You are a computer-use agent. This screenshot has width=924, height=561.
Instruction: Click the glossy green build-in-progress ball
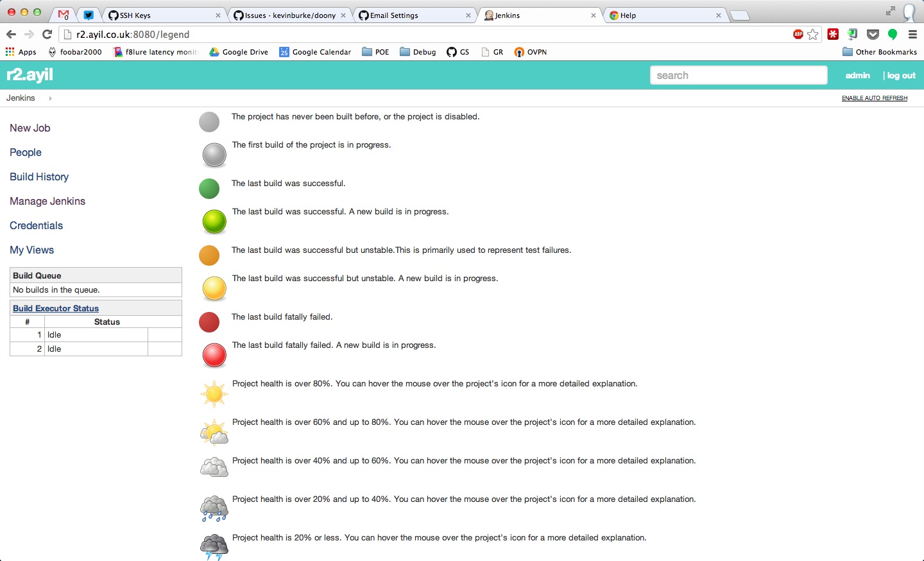point(214,222)
